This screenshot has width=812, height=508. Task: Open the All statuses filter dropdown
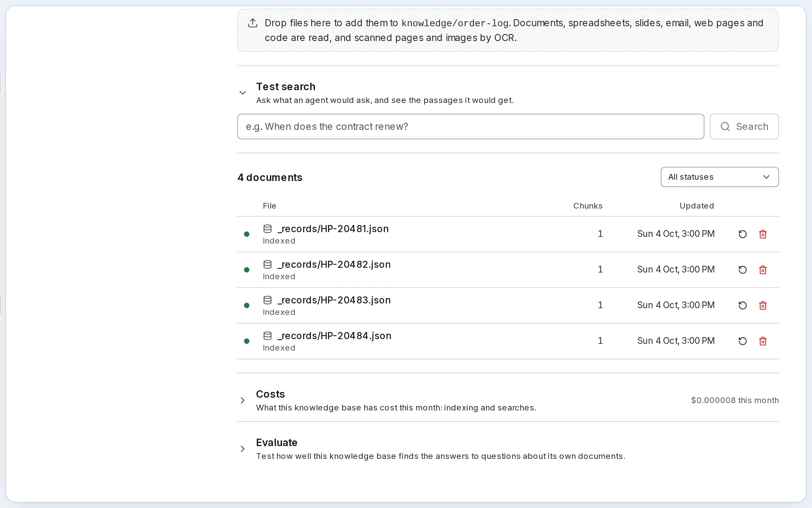[x=720, y=177]
